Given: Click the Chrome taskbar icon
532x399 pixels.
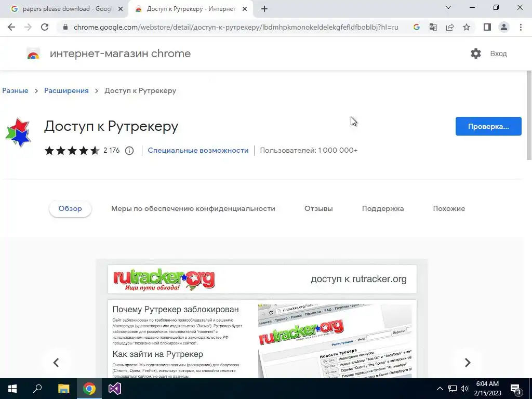Looking at the screenshot, I should [89, 389].
